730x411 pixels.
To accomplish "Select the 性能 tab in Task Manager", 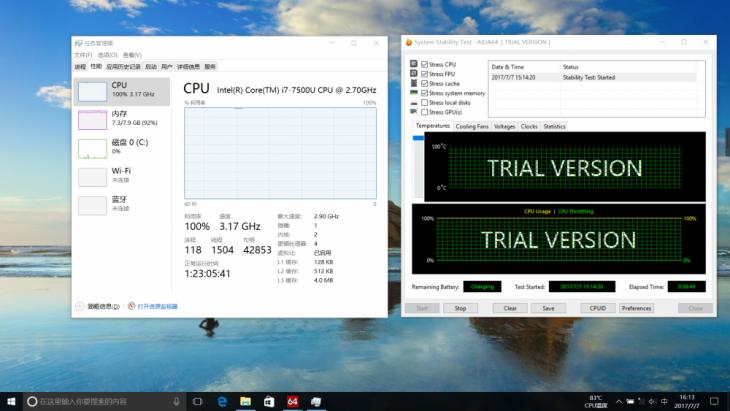I will 96,67.
